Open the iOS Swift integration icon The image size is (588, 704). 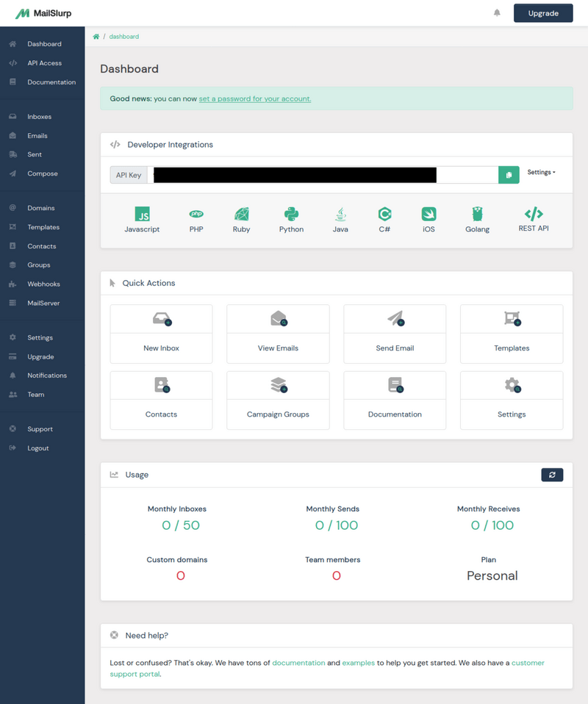pos(429,215)
